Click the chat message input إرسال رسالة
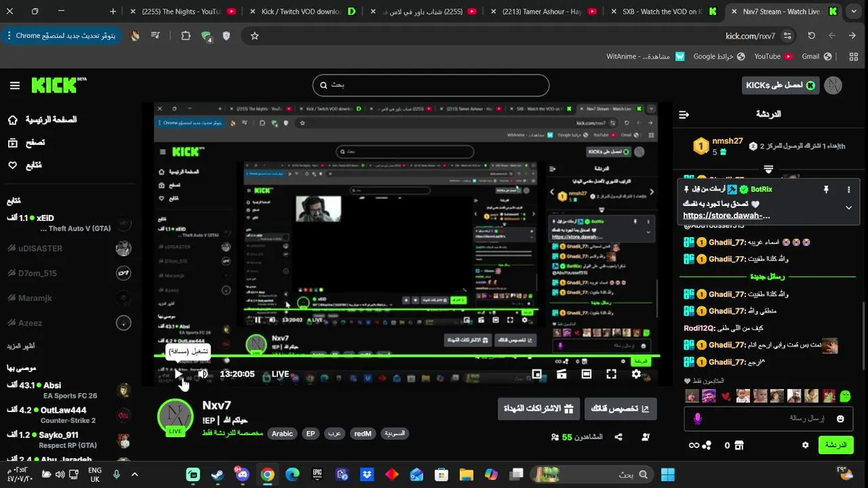Image resolution: width=868 pixels, height=488 pixels. (770, 419)
